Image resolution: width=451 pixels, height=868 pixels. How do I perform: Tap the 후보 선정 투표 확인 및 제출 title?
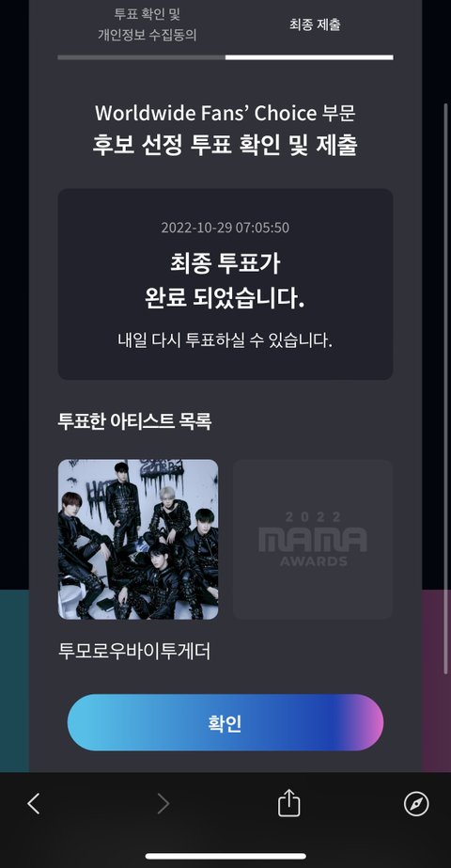pos(225,145)
